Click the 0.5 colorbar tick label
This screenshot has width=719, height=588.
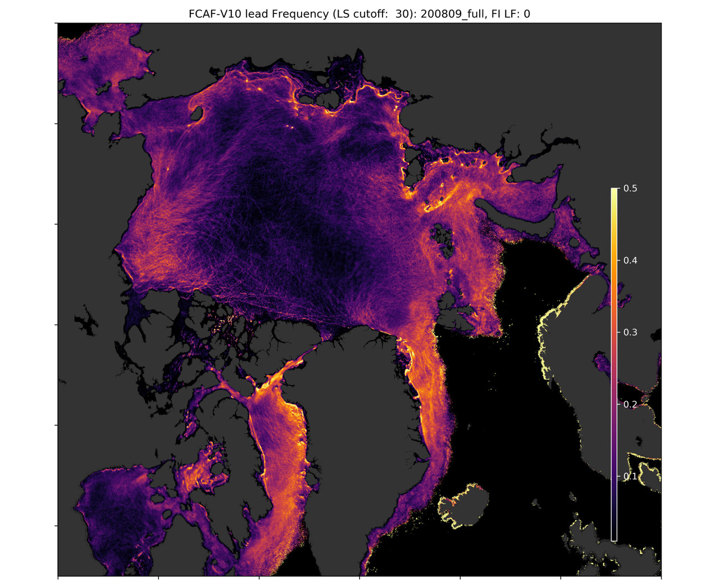630,189
